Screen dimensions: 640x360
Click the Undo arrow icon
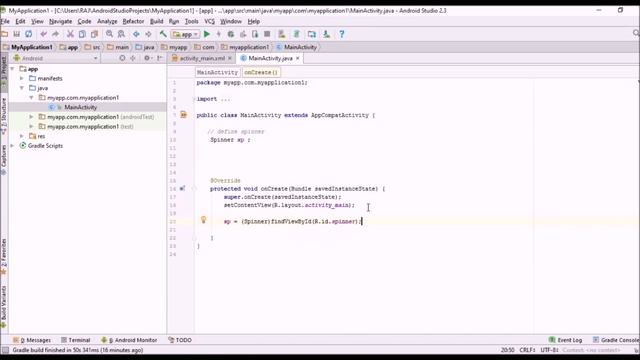point(43,34)
